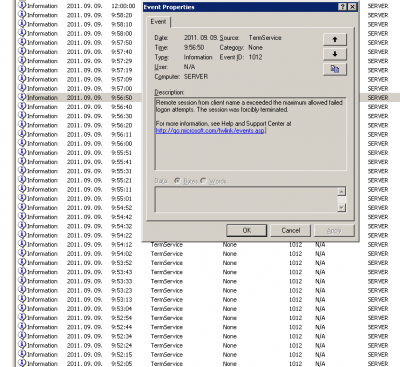Click TermService in the 9:54:12 row
This screenshot has height=367, width=400.
[x=167, y=245]
